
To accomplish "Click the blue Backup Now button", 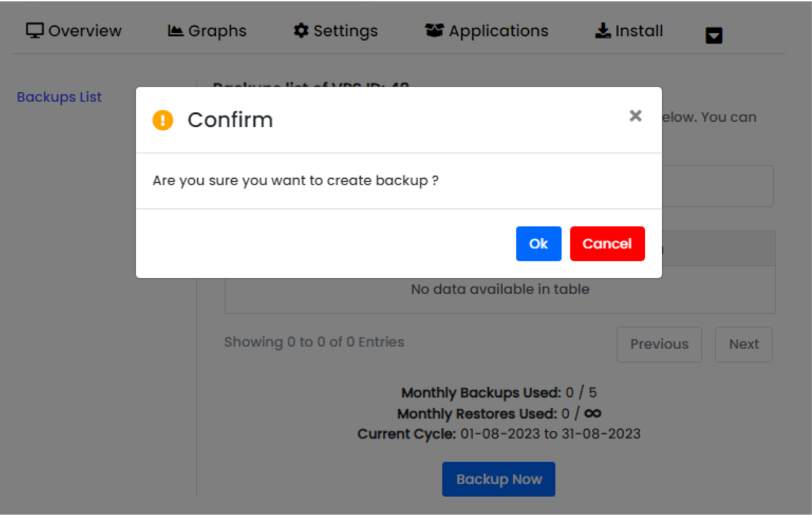I will coord(499,479).
